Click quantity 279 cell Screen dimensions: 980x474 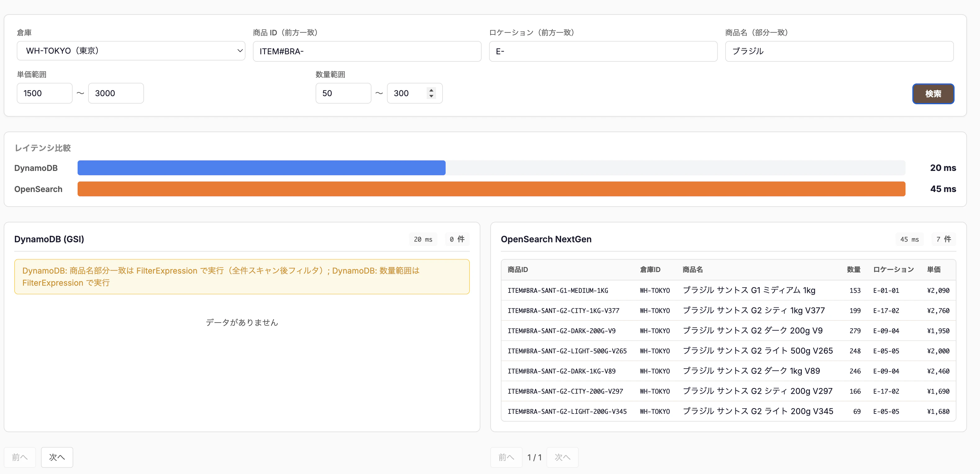pyautogui.click(x=855, y=331)
